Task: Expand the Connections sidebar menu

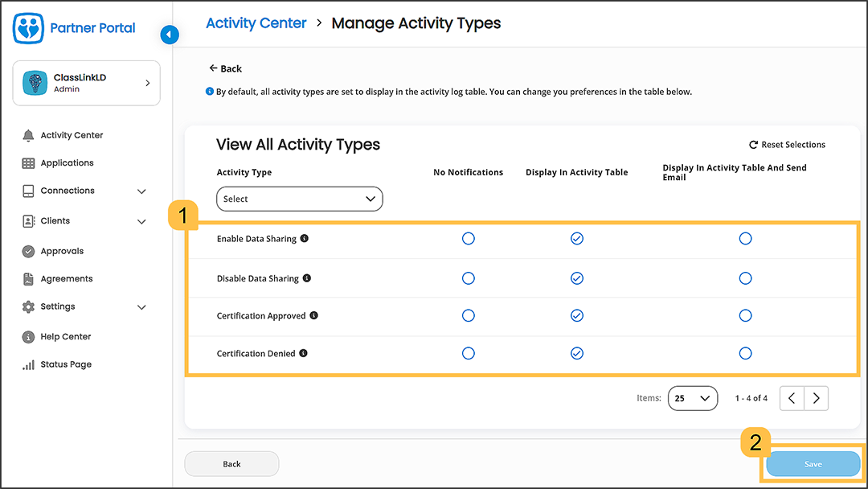Action: (141, 191)
